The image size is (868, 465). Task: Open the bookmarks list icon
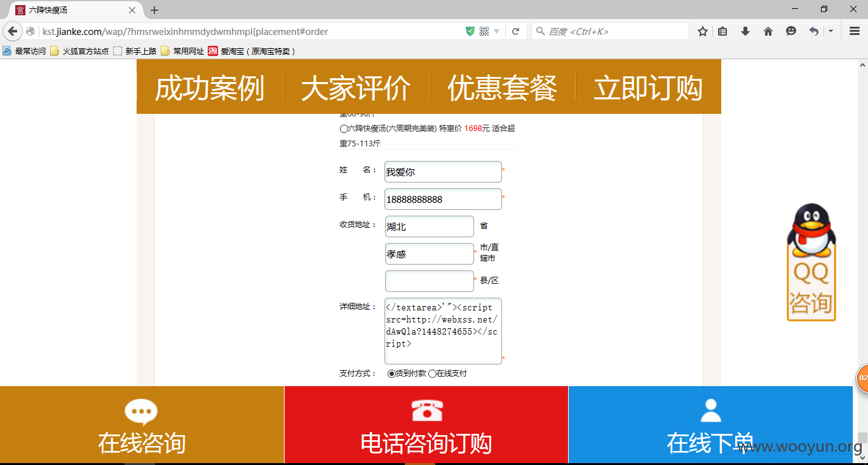tap(722, 31)
